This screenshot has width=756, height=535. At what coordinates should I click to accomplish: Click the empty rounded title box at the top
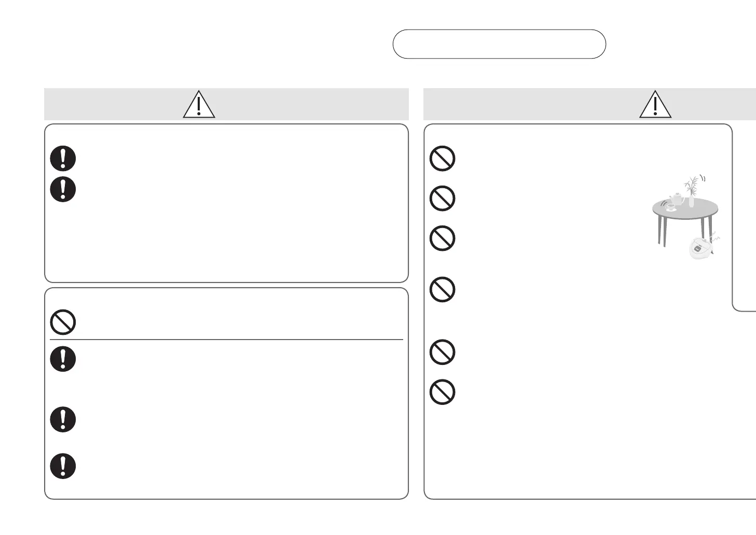499,44
